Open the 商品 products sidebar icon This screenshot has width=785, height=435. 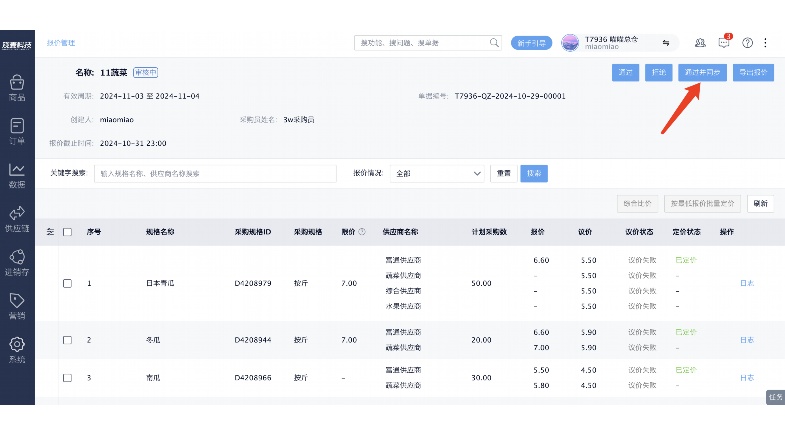(17, 88)
